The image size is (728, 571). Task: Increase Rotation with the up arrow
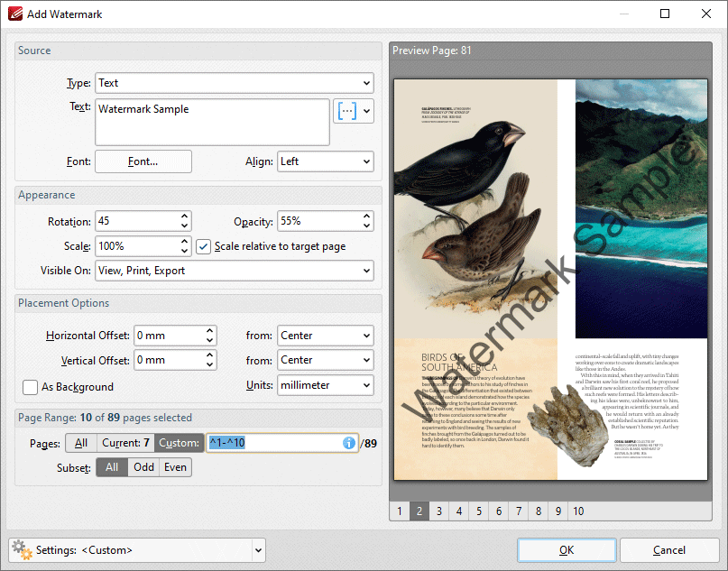click(184, 216)
